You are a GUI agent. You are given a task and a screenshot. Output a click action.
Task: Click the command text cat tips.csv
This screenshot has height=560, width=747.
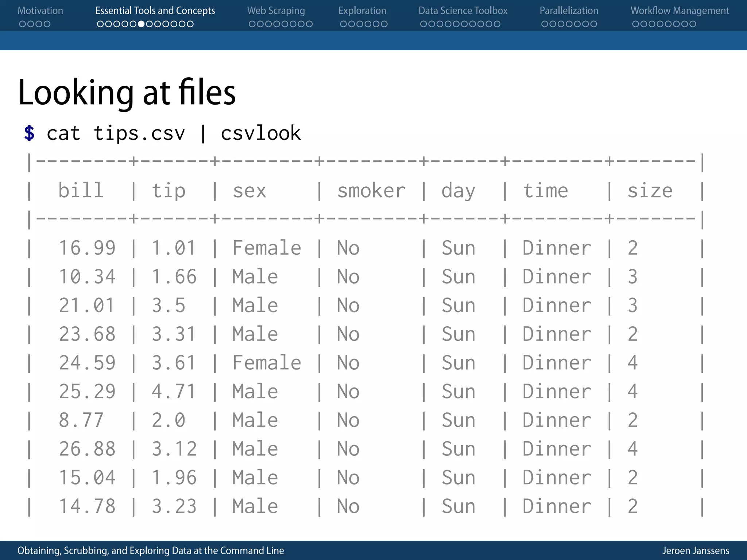[116, 133]
